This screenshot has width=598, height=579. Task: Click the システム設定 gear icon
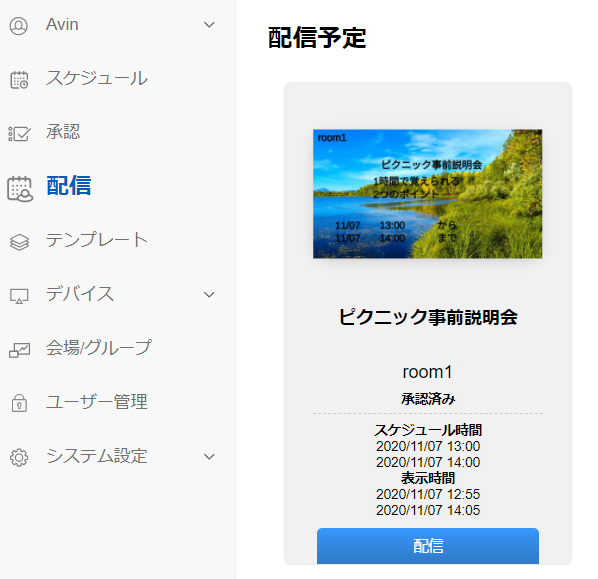tap(19, 457)
